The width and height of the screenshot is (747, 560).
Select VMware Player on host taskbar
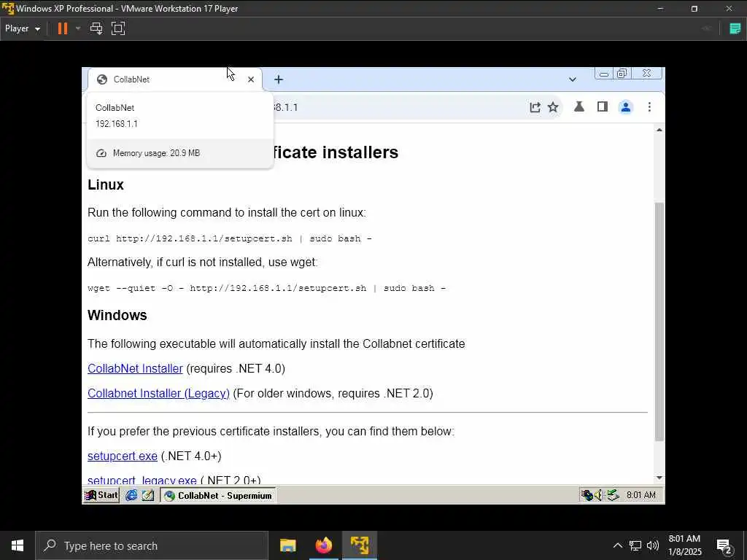(359, 545)
